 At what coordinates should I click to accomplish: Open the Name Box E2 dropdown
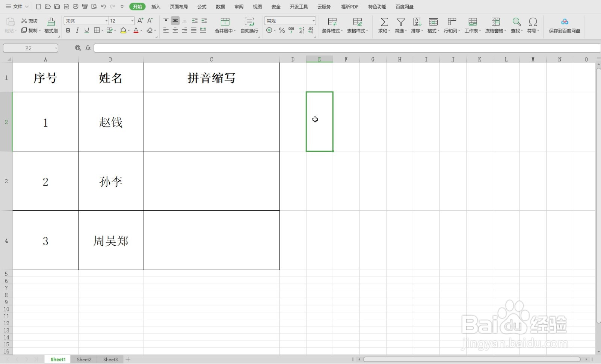click(x=56, y=48)
